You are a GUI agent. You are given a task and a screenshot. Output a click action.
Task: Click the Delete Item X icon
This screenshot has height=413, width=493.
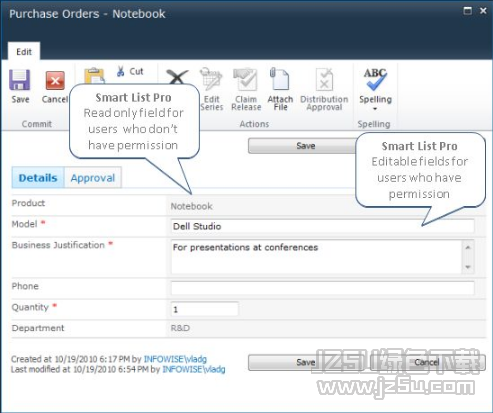[177, 77]
